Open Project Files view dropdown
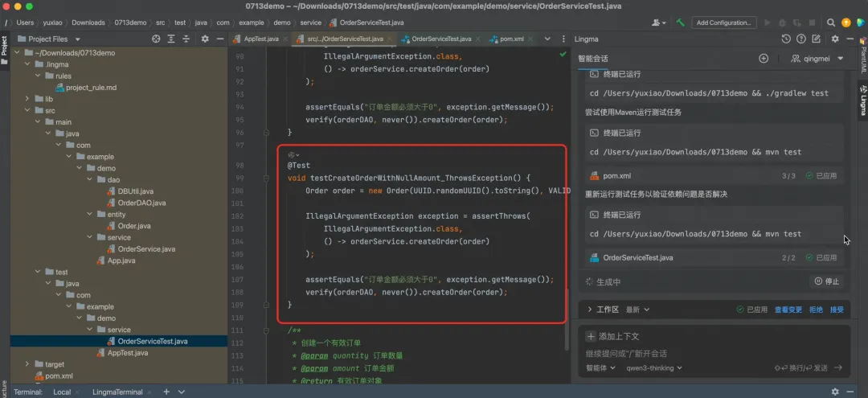 click(77, 39)
